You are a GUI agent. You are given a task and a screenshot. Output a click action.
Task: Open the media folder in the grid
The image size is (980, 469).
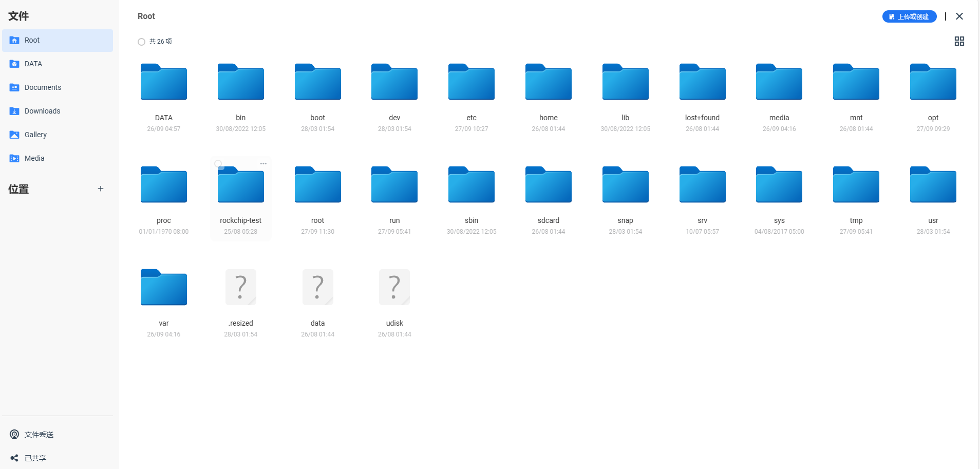click(x=779, y=82)
